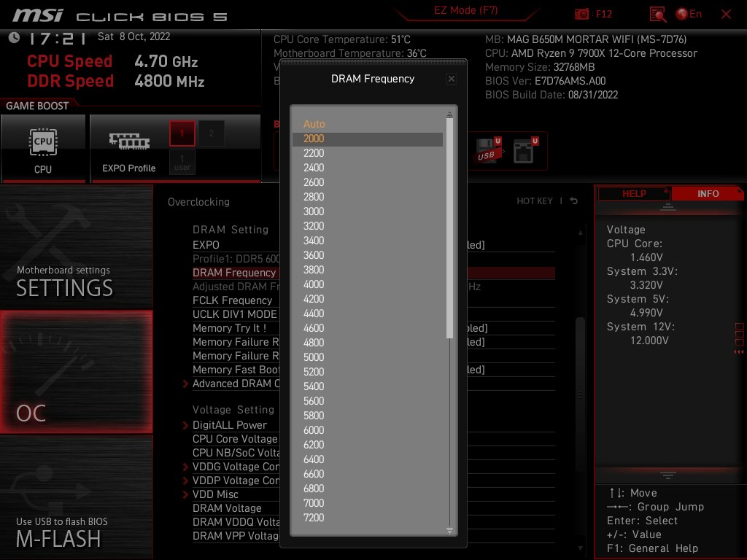747x560 pixels.
Task: Select the DRAM VDDQ Voltage row
Action: coord(373,522)
